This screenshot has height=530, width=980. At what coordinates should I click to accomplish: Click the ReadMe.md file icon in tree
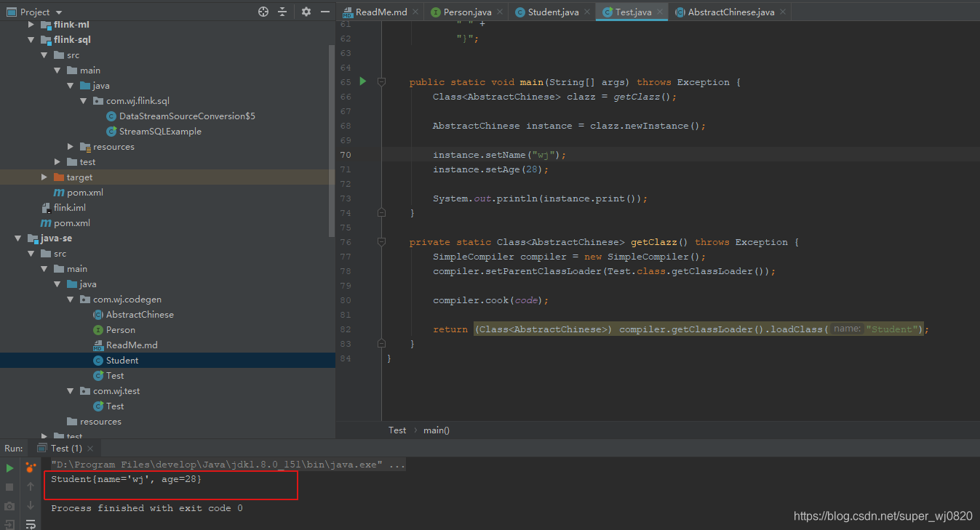click(x=98, y=345)
